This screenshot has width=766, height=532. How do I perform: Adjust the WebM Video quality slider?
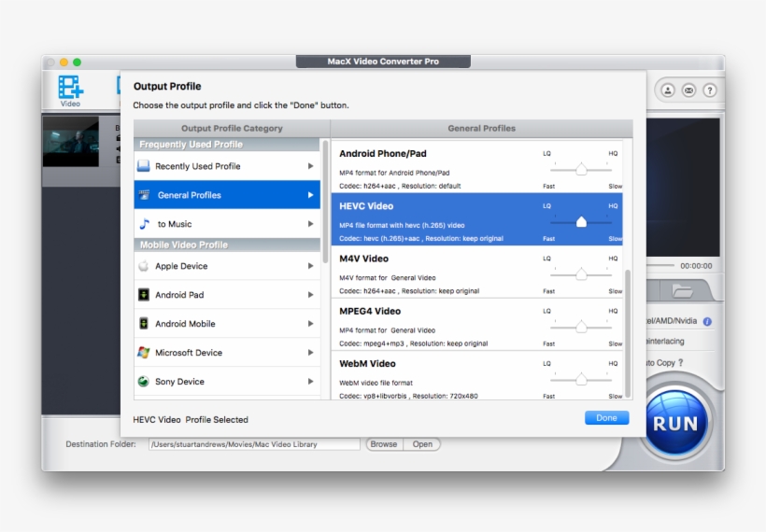(581, 379)
